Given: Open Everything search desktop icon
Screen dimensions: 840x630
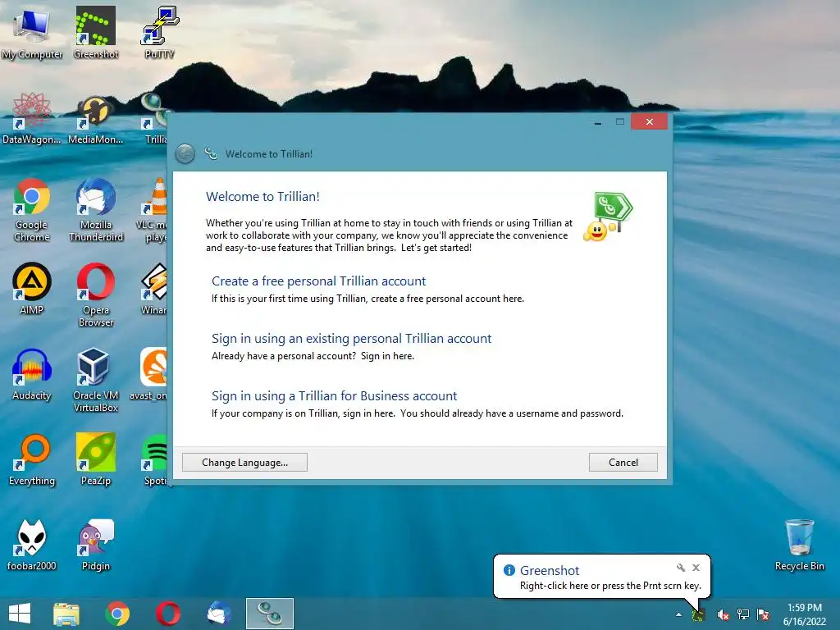Looking at the screenshot, I should point(32,459).
